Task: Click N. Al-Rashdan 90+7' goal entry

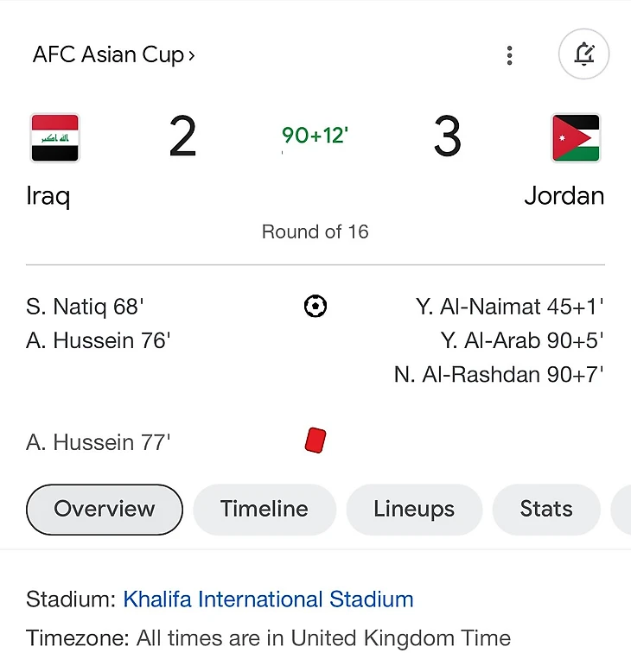Action: coord(499,375)
